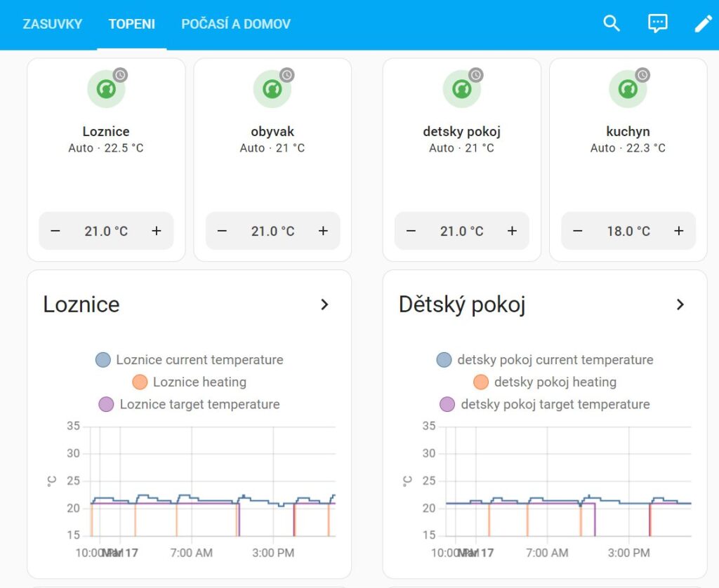Expand the Dětský pokoj history chevron
Image resolution: width=719 pixels, height=588 pixels.
[680, 305]
